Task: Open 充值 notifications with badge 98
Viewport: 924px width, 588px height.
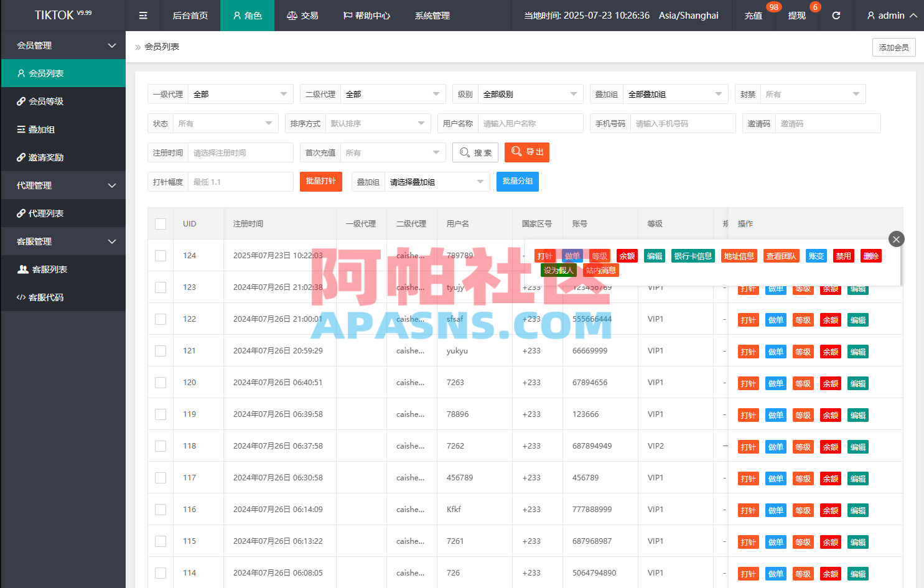Action: [x=754, y=16]
